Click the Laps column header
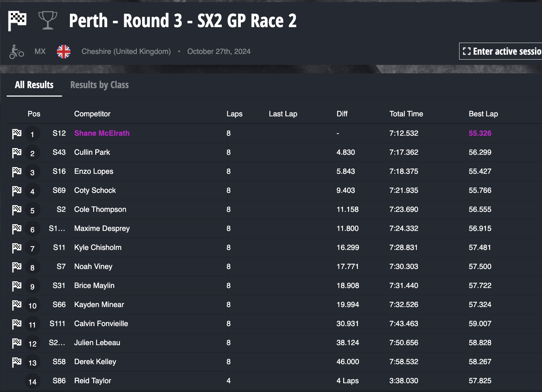Image resolution: width=542 pixels, height=392 pixels. coord(235,114)
